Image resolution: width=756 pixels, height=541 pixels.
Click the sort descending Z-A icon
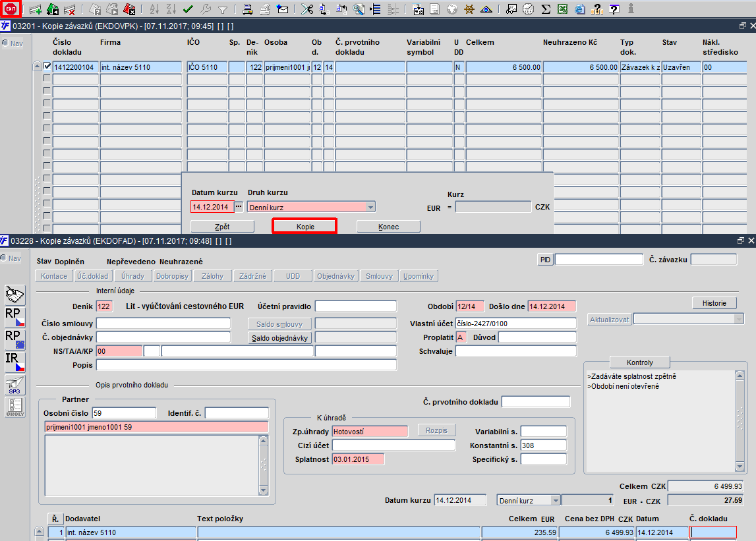click(x=171, y=9)
